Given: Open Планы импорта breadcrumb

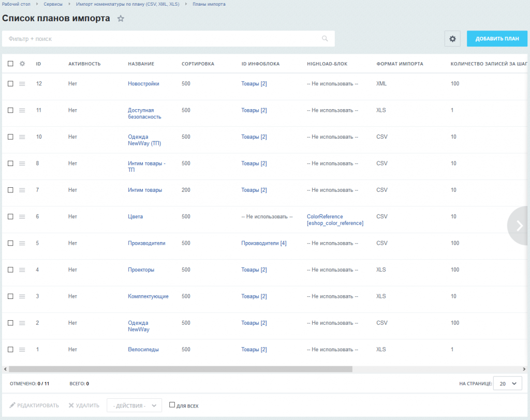Looking at the screenshot, I should tap(209, 4).
